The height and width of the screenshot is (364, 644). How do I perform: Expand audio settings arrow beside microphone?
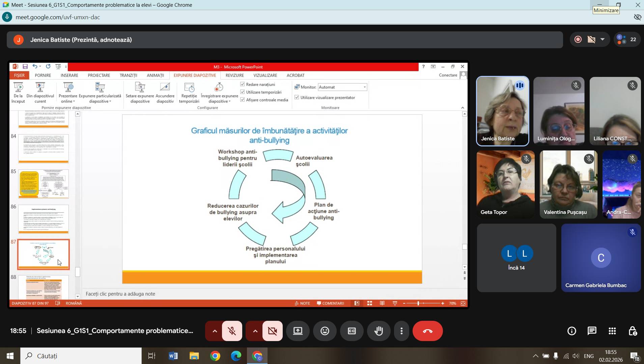tap(215, 331)
